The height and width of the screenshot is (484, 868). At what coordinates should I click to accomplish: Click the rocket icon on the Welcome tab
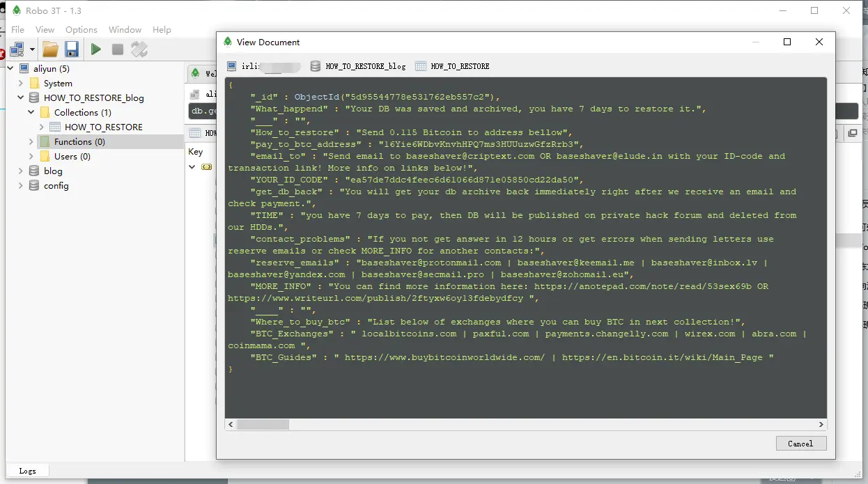click(x=196, y=73)
